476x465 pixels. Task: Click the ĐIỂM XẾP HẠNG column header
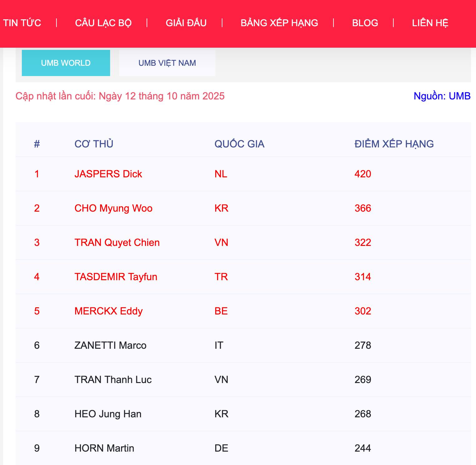(394, 144)
